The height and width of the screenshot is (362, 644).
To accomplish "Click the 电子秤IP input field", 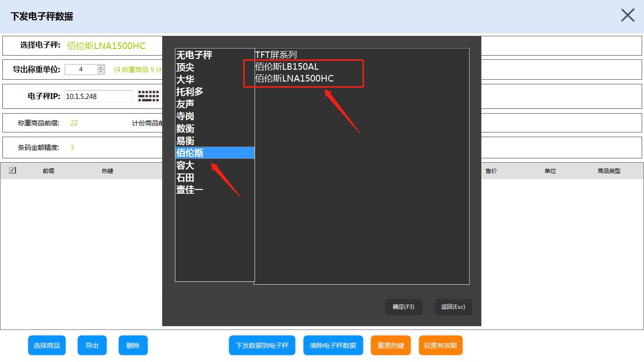I will tap(99, 96).
